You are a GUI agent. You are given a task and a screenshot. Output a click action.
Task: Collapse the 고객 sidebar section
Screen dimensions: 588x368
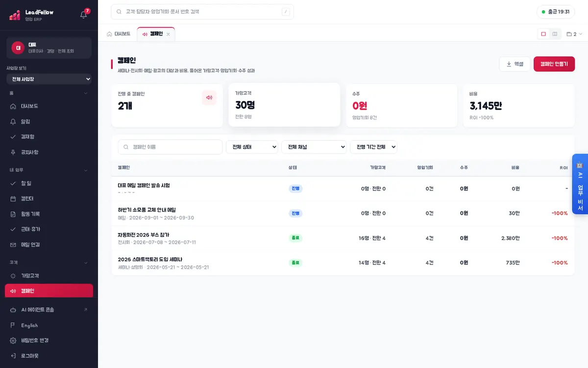86,263
